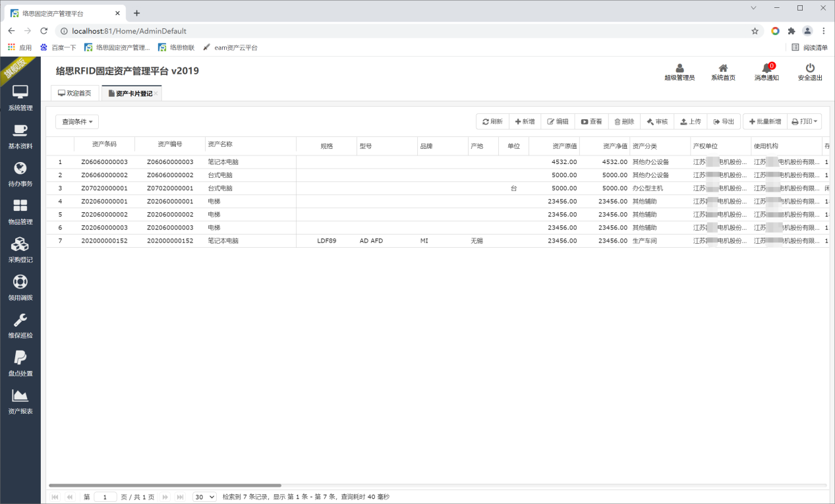
Task: Click 新增 to add an asset
Action: point(525,122)
